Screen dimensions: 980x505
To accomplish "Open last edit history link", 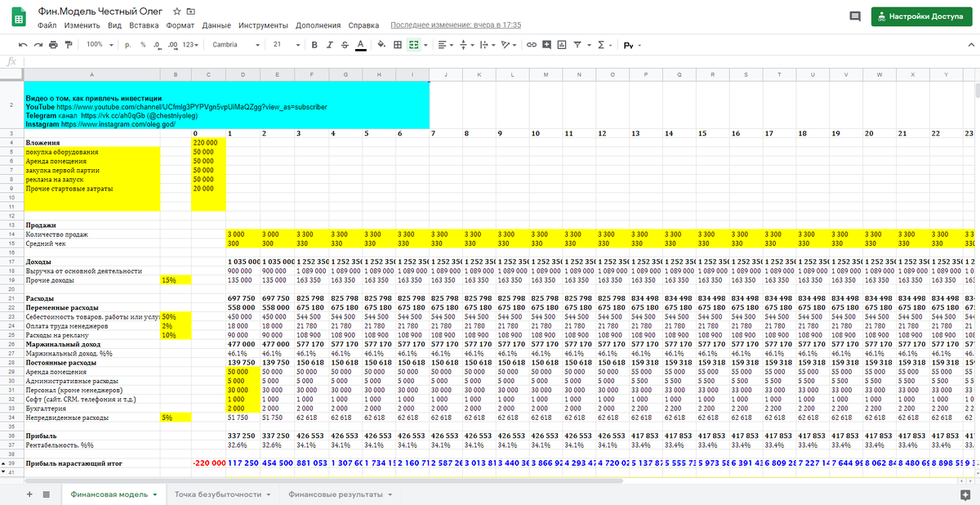I will (x=456, y=25).
